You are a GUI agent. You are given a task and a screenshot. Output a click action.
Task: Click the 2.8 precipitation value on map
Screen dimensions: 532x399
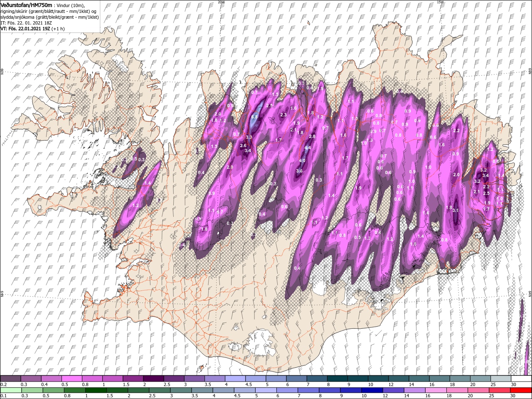point(313,136)
